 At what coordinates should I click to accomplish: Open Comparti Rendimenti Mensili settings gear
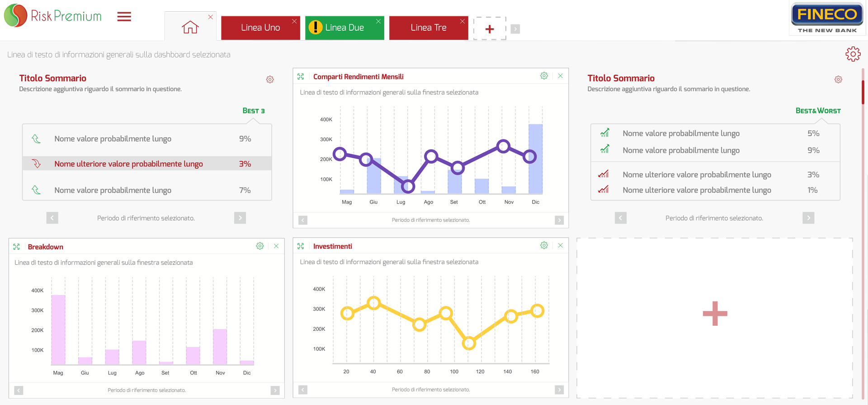coord(544,76)
